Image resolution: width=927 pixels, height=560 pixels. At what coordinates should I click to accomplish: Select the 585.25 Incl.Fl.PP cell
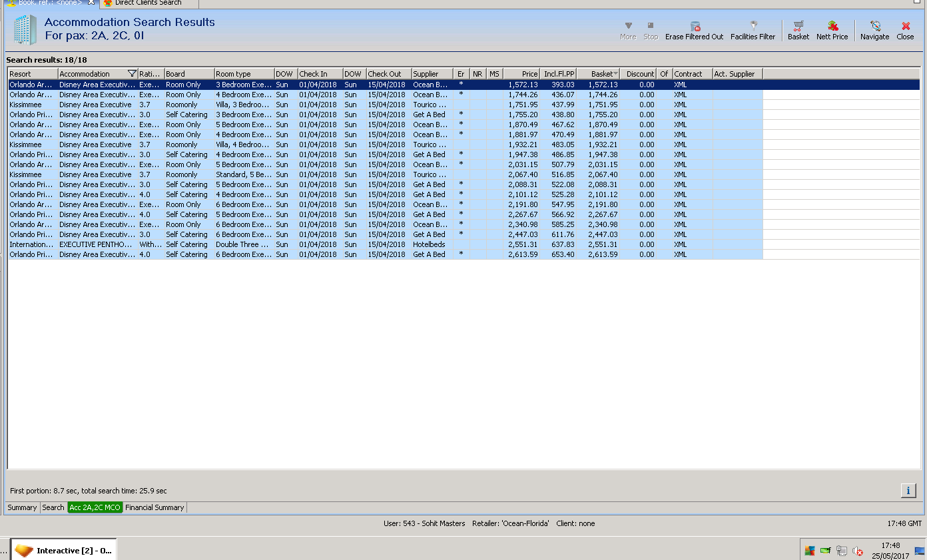click(558, 224)
